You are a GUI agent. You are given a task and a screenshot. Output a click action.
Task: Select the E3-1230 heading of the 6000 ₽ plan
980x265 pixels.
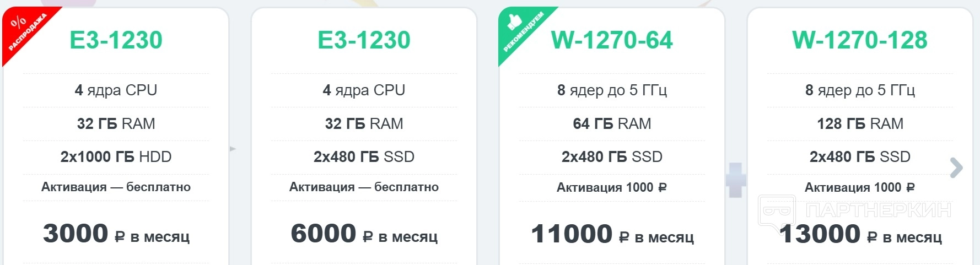tap(364, 40)
